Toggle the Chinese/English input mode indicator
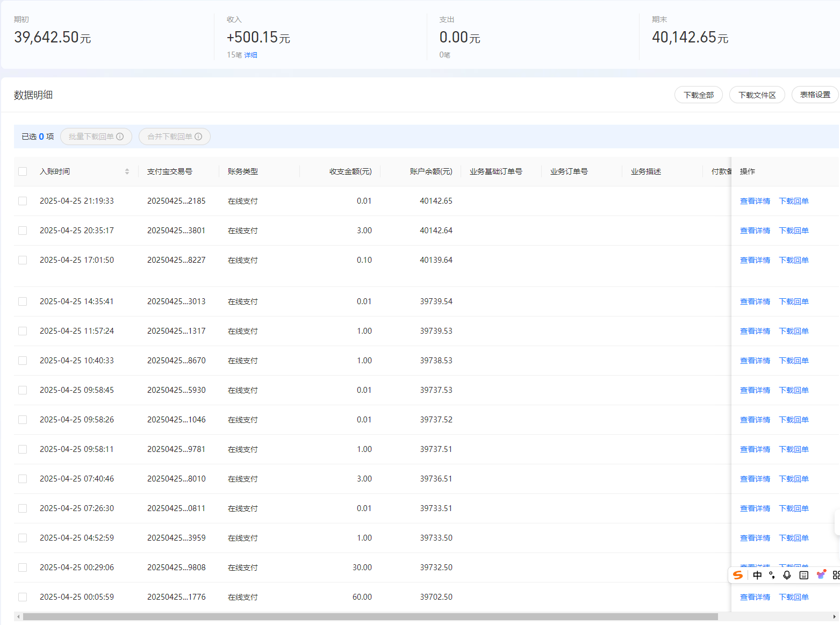The width and height of the screenshot is (840, 625). tap(757, 575)
